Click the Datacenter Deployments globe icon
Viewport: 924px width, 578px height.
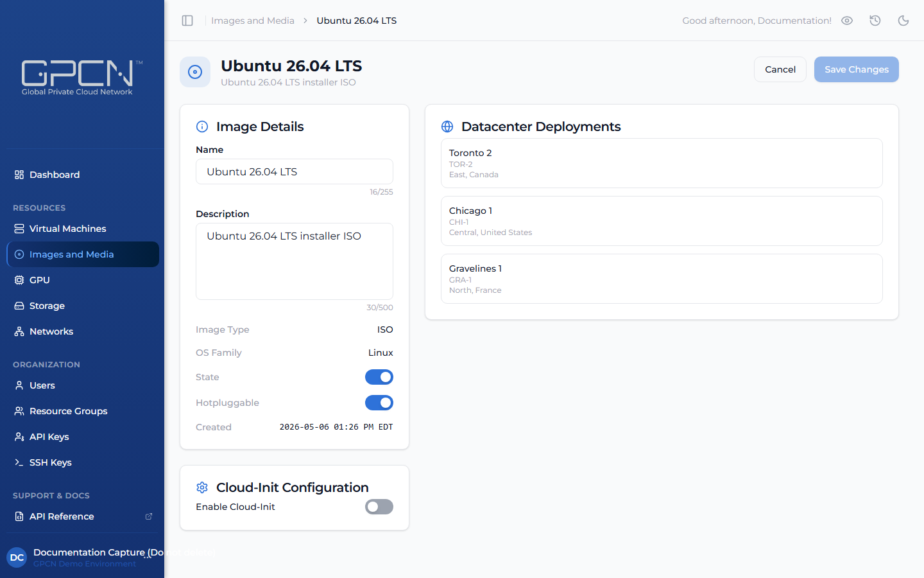(447, 127)
